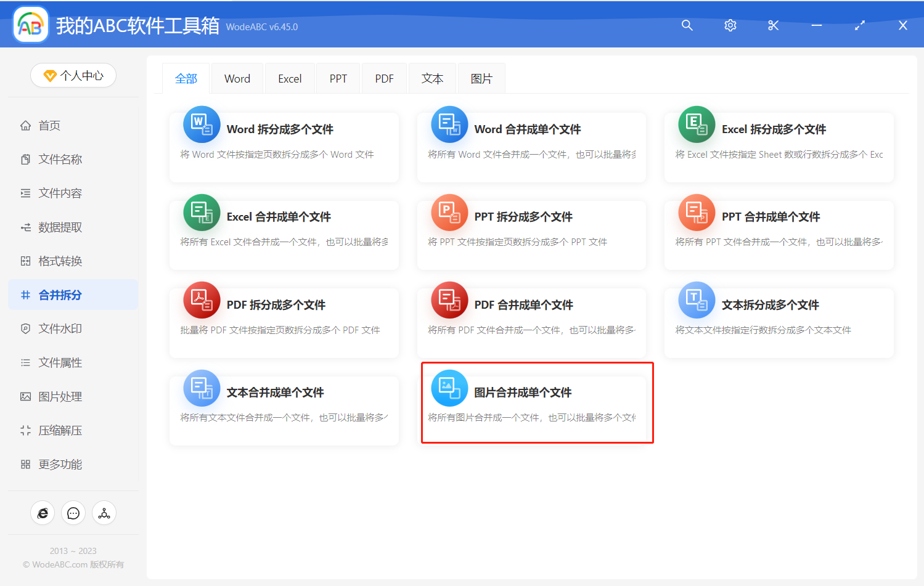Click the browser icon at bottom left

tap(43, 513)
